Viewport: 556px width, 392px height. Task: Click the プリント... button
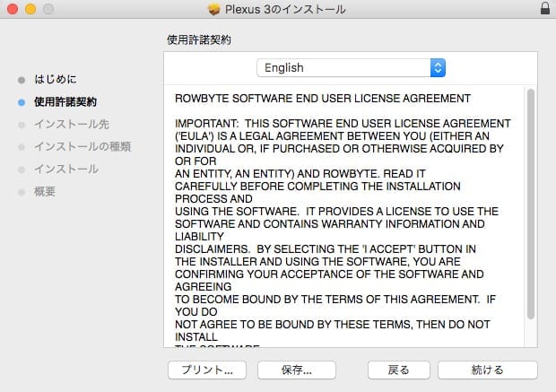click(207, 370)
